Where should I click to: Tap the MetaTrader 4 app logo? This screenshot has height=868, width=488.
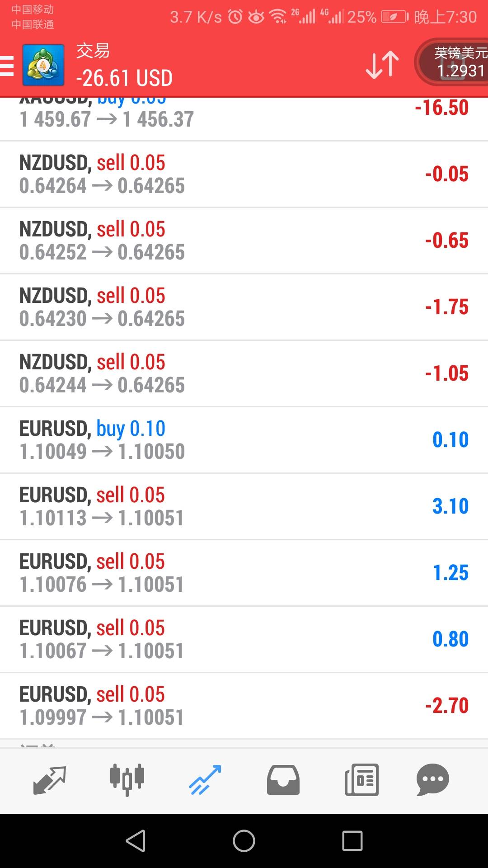43,65
